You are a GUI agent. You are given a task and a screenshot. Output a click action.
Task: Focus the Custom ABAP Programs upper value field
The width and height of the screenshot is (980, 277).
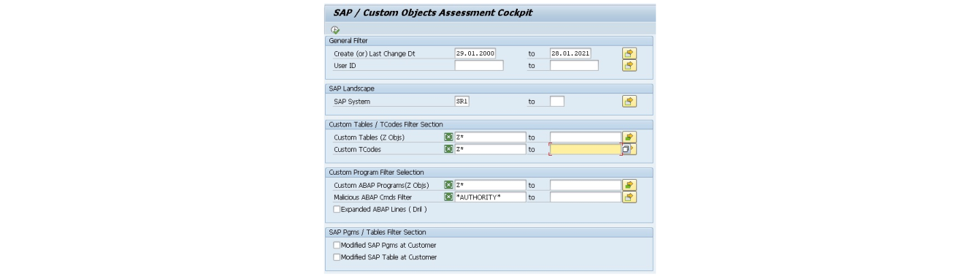(586, 186)
